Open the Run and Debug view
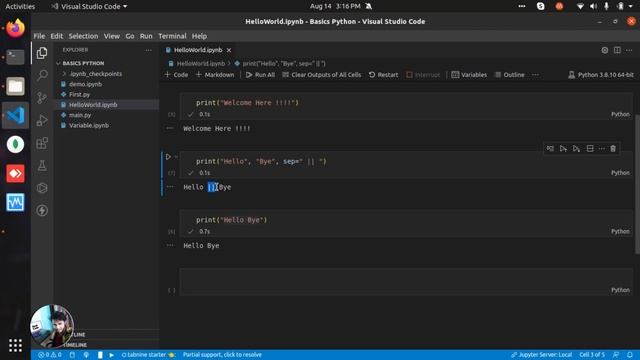Image resolution: width=640 pixels, height=360 pixels. [x=42, y=120]
